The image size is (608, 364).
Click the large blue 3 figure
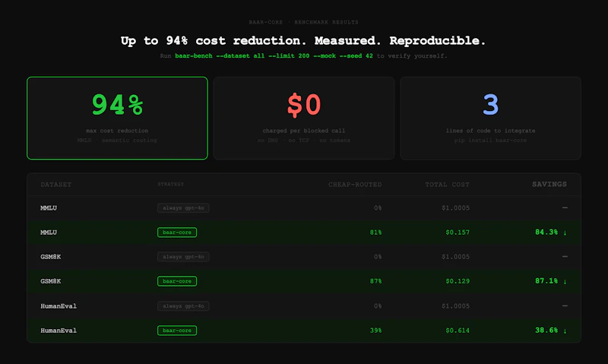(490, 105)
